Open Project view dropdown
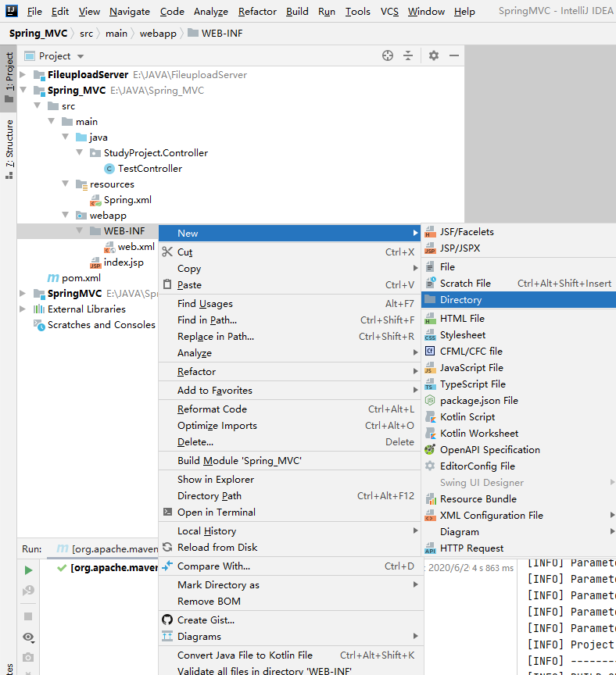This screenshot has height=675, width=616. pyautogui.click(x=80, y=56)
